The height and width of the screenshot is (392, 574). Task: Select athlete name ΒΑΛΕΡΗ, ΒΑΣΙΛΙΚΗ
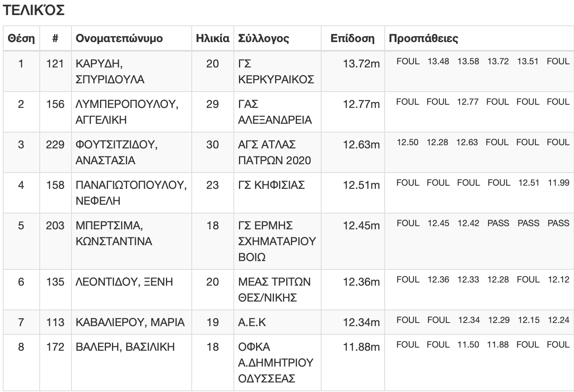click(x=125, y=347)
